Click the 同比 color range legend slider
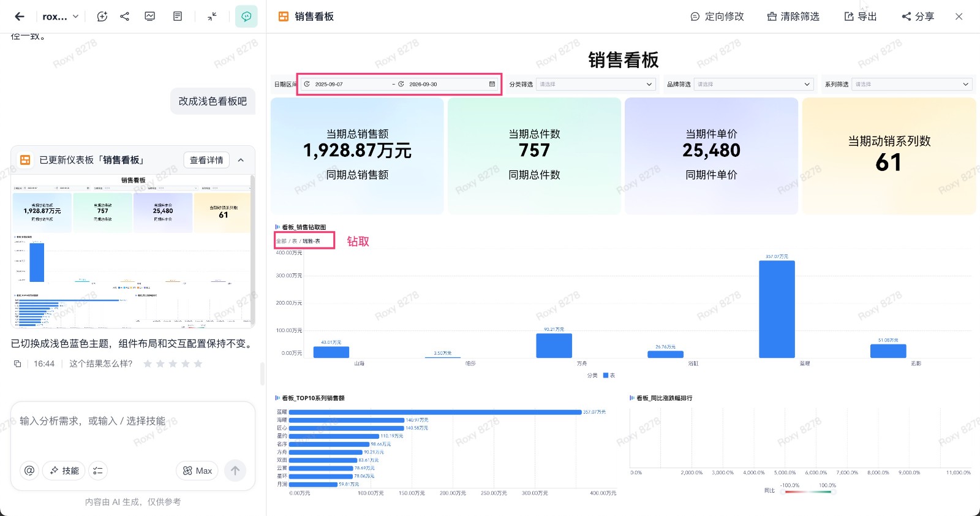The image size is (980, 516). click(x=809, y=491)
